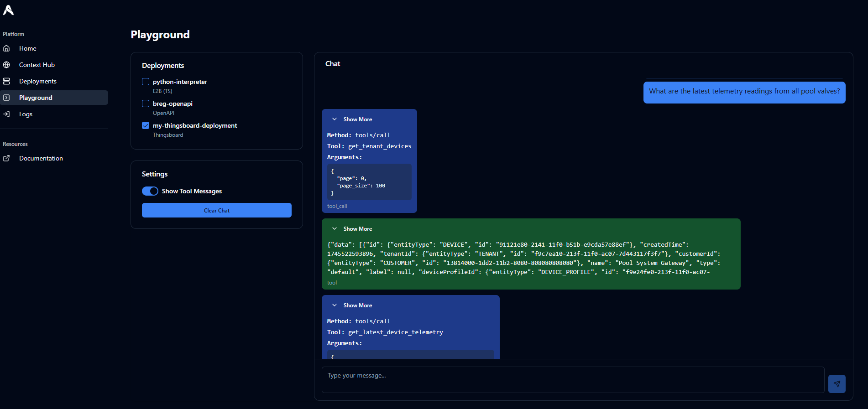The image size is (868, 409).
Task: Expand green tool response Show More
Action: click(x=352, y=228)
